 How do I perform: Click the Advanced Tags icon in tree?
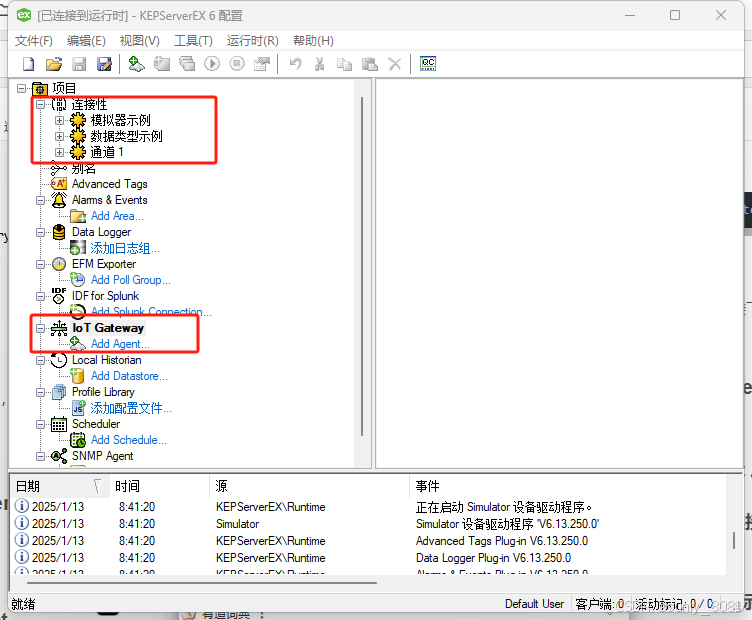pyautogui.click(x=59, y=184)
